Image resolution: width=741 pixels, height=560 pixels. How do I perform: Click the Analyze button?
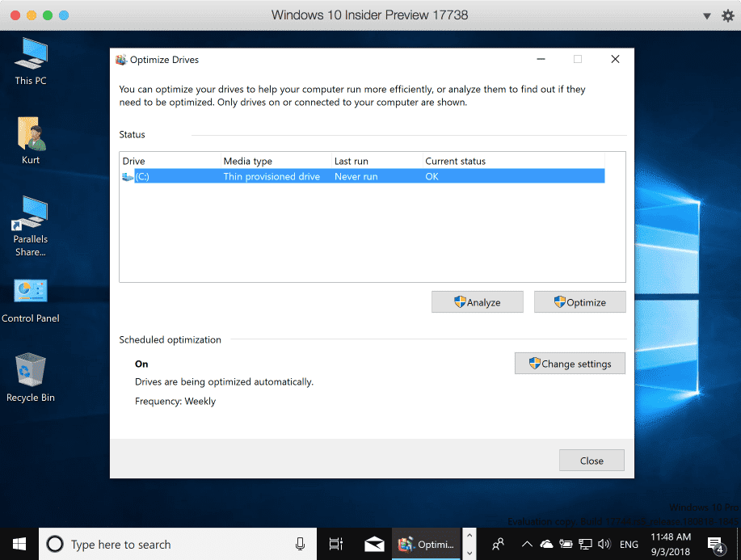click(x=477, y=302)
